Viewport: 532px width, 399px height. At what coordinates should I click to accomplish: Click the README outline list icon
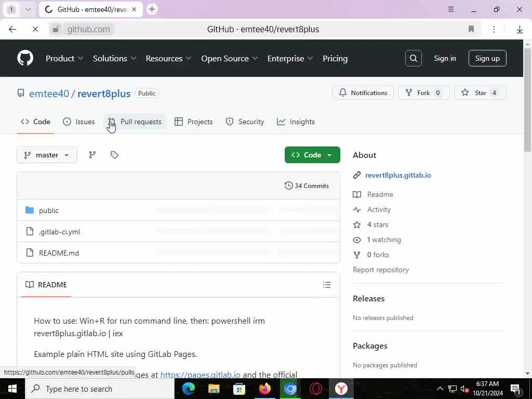pyautogui.click(x=326, y=285)
